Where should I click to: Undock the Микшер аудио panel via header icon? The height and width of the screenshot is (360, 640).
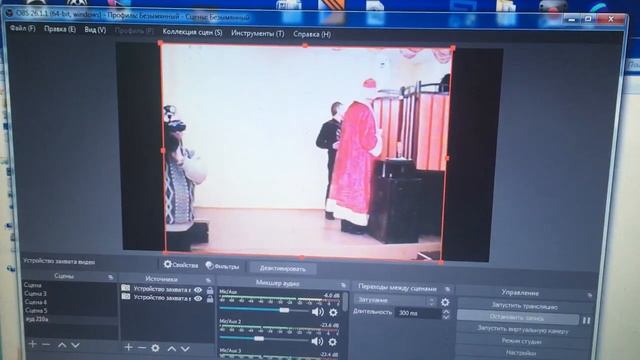343,285
